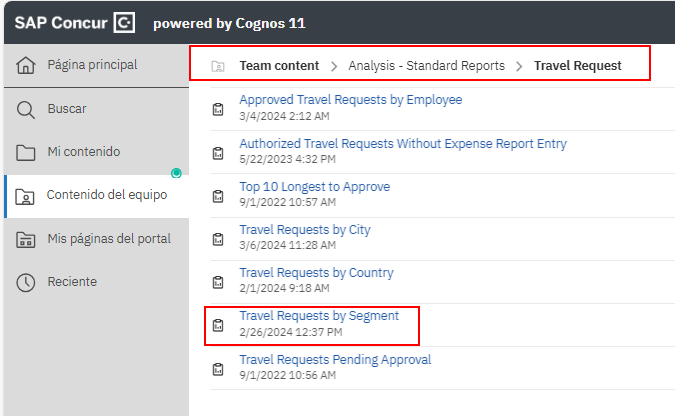Image resolution: width=675 pixels, height=416 pixels.
Task: Click the team folder icon in the breadcrumb
Action: coord(218,66)
